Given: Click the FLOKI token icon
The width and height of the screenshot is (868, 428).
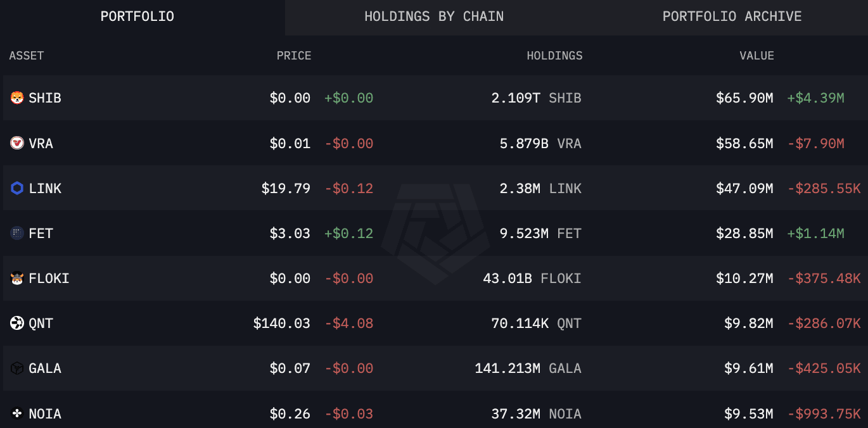Looking at the screenshot, I should click(x=17, y=279).
